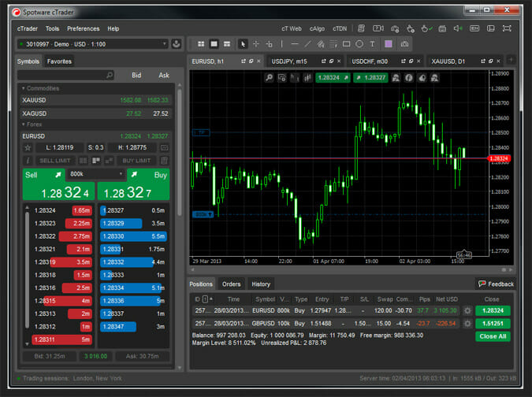Switch to the Orders tab
This screenshot has height=397, width=532.
tap(232, 284)
